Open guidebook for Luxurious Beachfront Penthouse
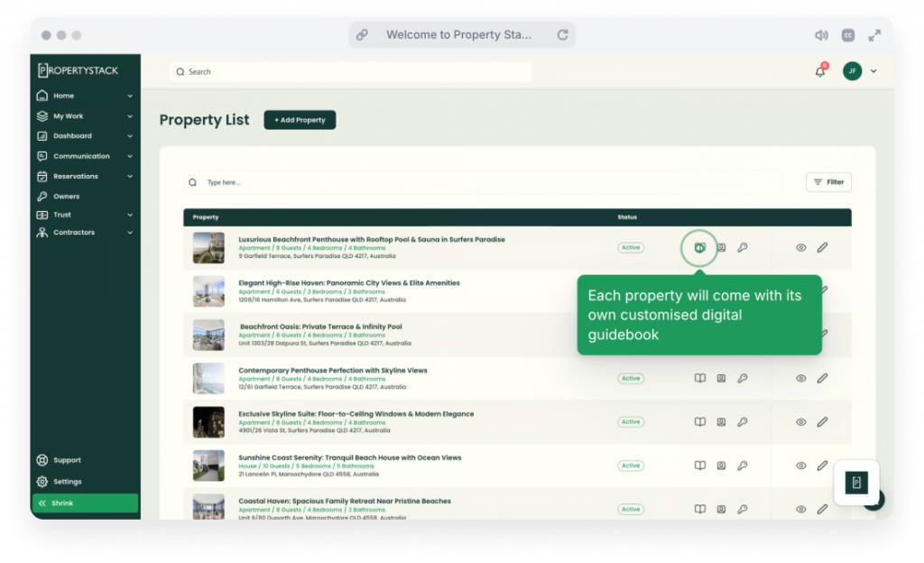 [x=699, y=247]
